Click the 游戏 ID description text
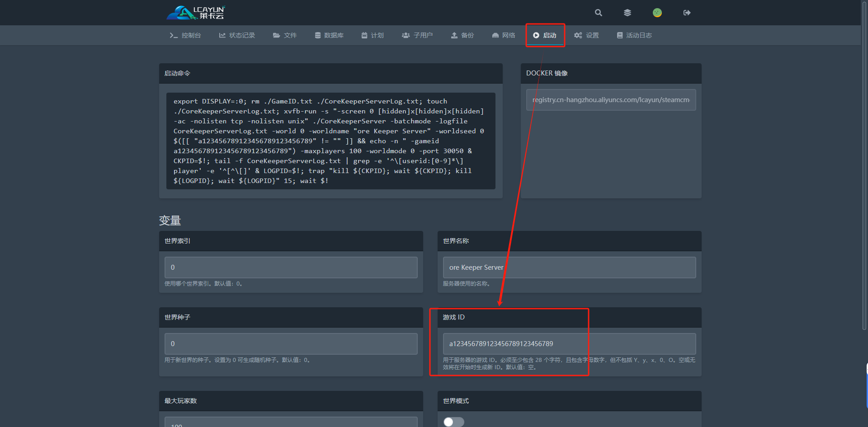The width and height of the screenshot is (868, 427). click(x=569, y=364)
